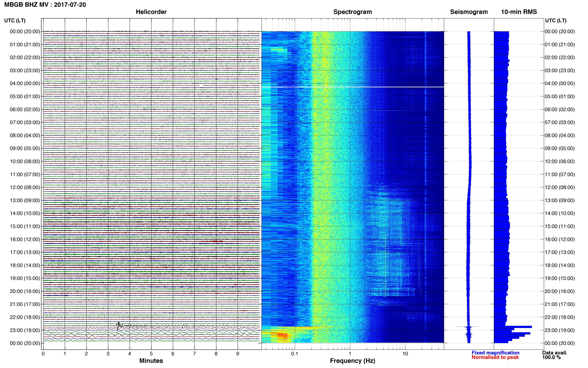The width and height of the screenshot is (588, 368).
Task: Click the title 'MBGB BHZ MV : 2017-07-20'
Action: coord(45,5)
